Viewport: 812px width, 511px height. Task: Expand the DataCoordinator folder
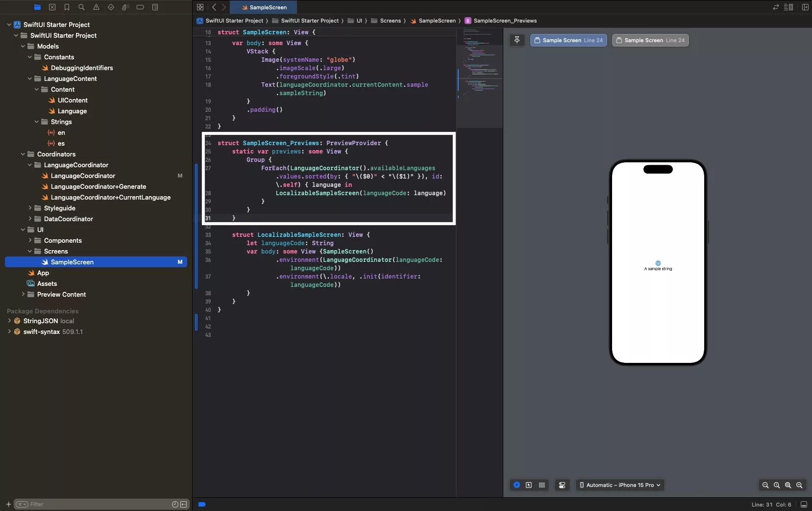click(29, 219)
